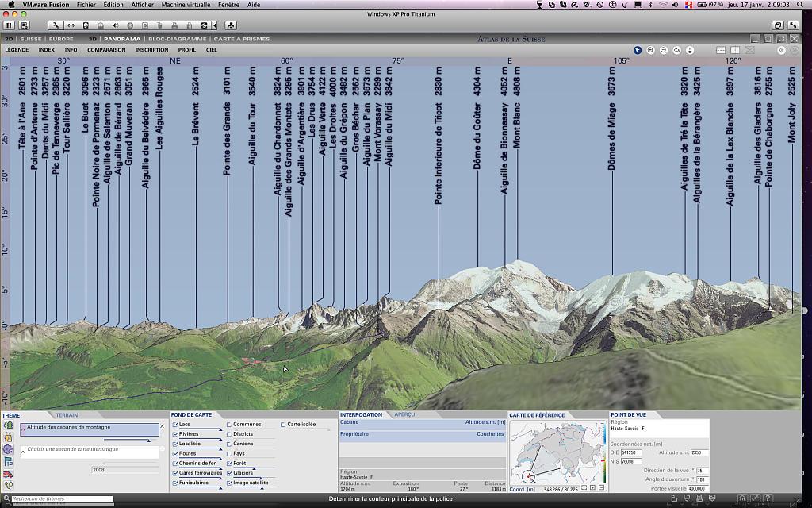Click the VMware settings wrench icon
812x508 pixels.
[x=56, y=25]
